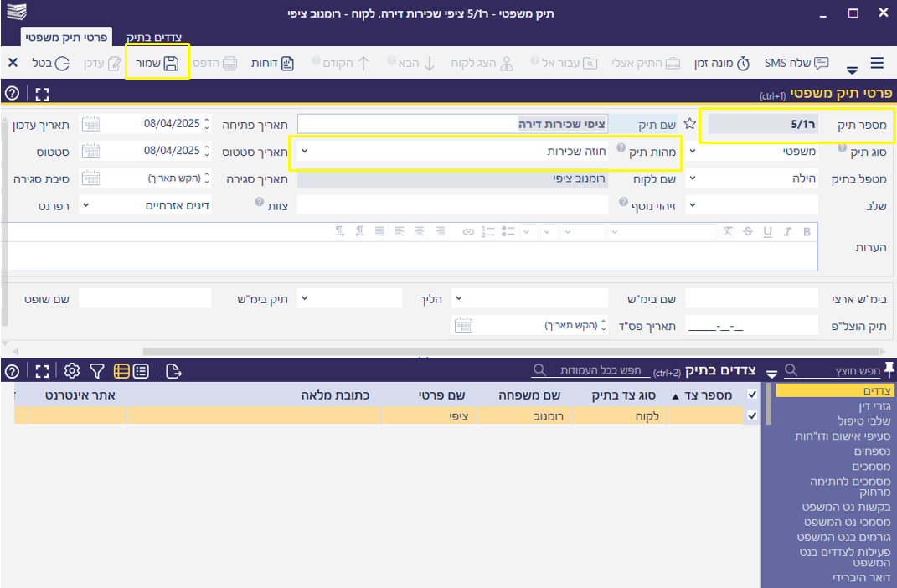Select נספחים in side navigation
The width and height of the screenshot is (897, 588).
coord(873,451)
